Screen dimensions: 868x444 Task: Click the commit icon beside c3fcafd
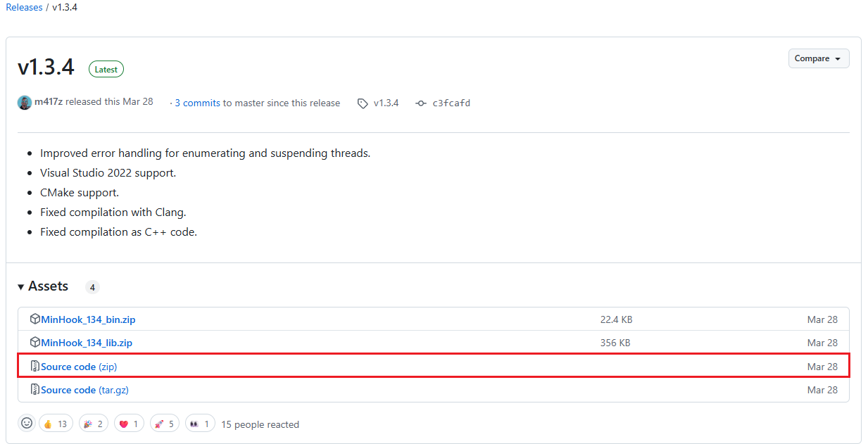[x=421, y=103]
